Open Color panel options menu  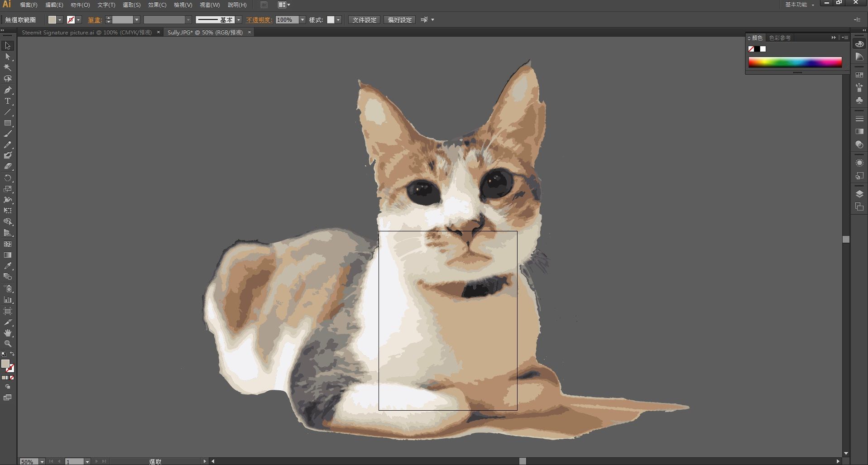pyautogui.click(x=845, y=38)
